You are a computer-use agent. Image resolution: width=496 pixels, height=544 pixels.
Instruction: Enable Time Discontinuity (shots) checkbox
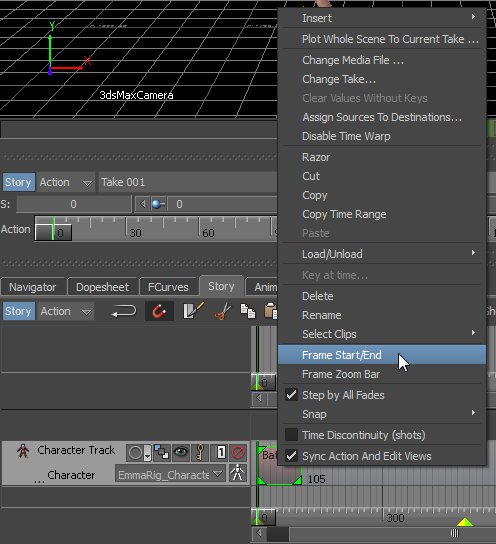pyautogui.click(x=291, y=435)
